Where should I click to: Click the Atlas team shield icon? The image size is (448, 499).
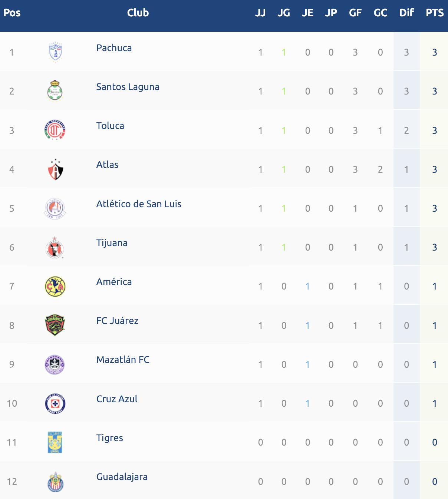tap(55, 169)
